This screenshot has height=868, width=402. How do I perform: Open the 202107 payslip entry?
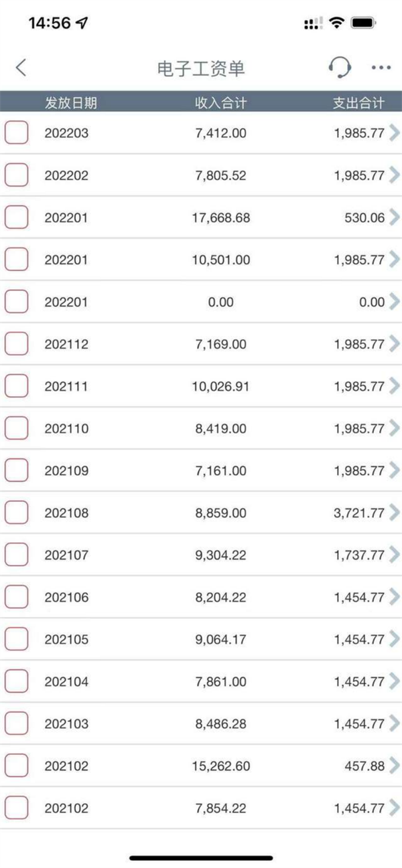pyautogui.click(x=201, y=555)
